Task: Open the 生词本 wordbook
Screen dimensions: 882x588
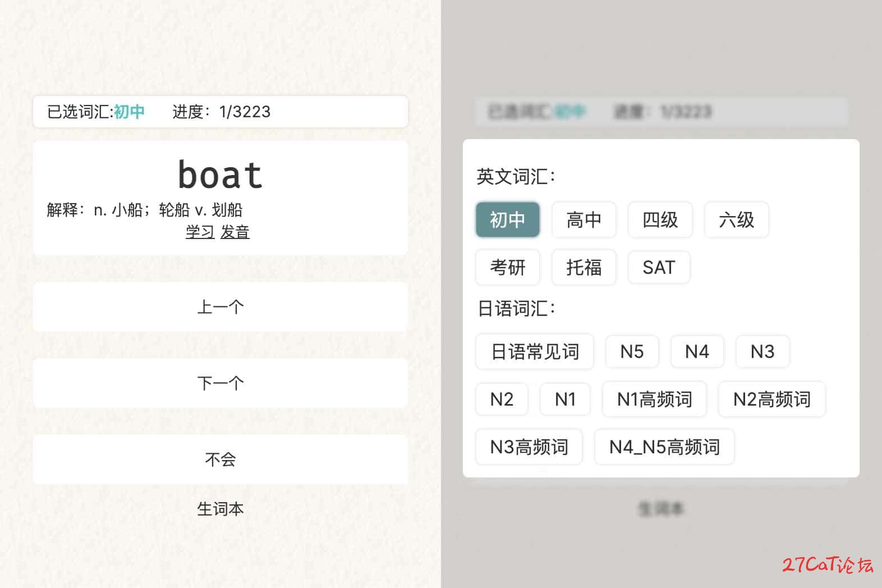Action: pyautogui.click(x=220, y=509)
